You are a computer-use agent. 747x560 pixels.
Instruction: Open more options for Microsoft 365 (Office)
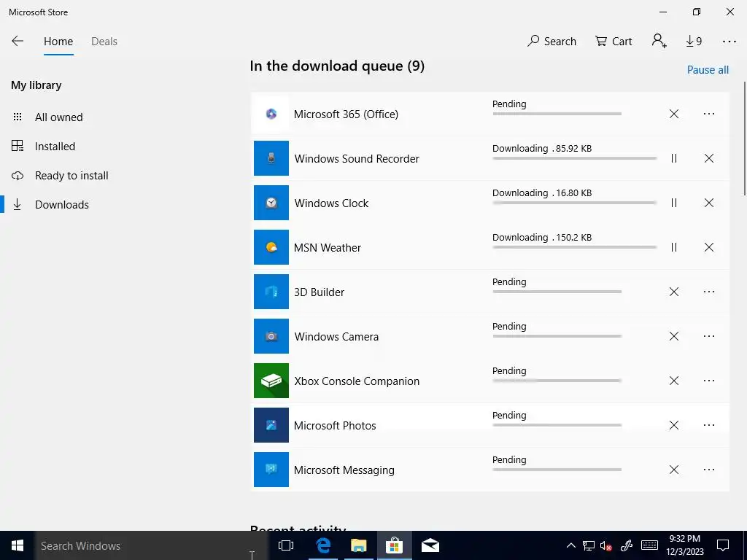point(709,114)
